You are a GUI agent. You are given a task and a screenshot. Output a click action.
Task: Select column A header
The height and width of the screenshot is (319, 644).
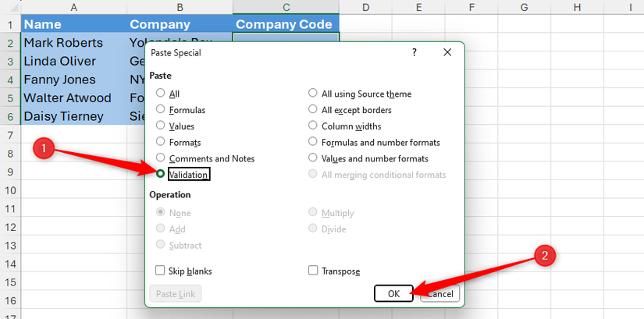point(74,7)
